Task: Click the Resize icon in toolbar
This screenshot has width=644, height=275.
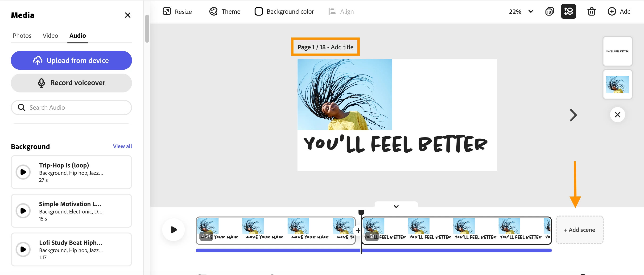Action: click(x=167, y=12)
